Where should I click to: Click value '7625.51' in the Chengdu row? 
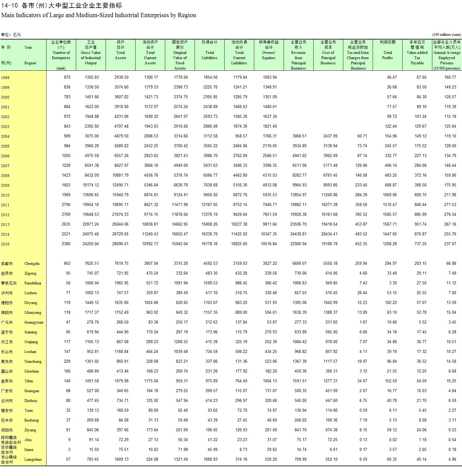[x=92, y=264]
